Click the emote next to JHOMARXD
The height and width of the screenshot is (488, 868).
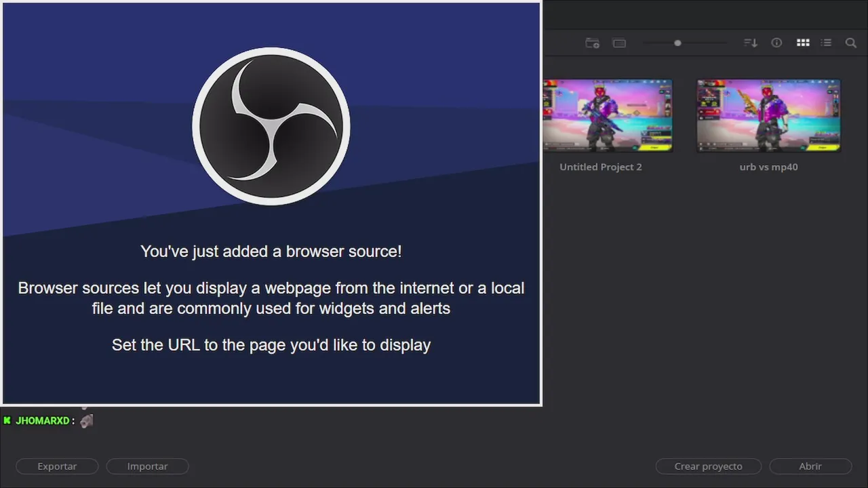coord(86,421)
